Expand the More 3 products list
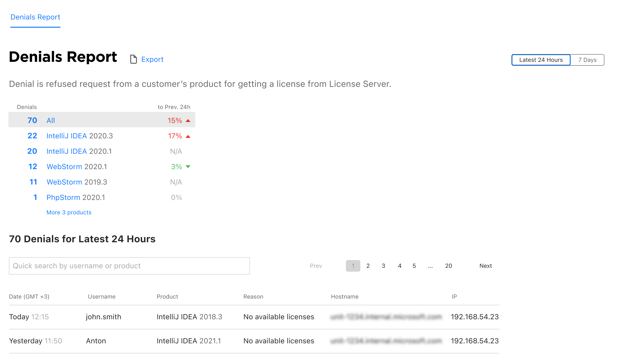Screen dimensions: 628x364 tap(69, 212)
